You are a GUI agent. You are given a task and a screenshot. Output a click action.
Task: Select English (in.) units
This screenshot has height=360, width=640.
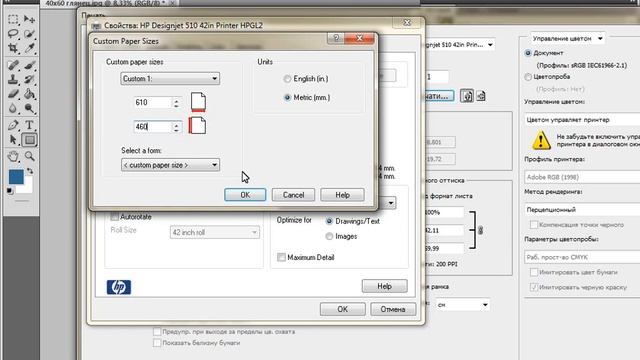point(287,79)
